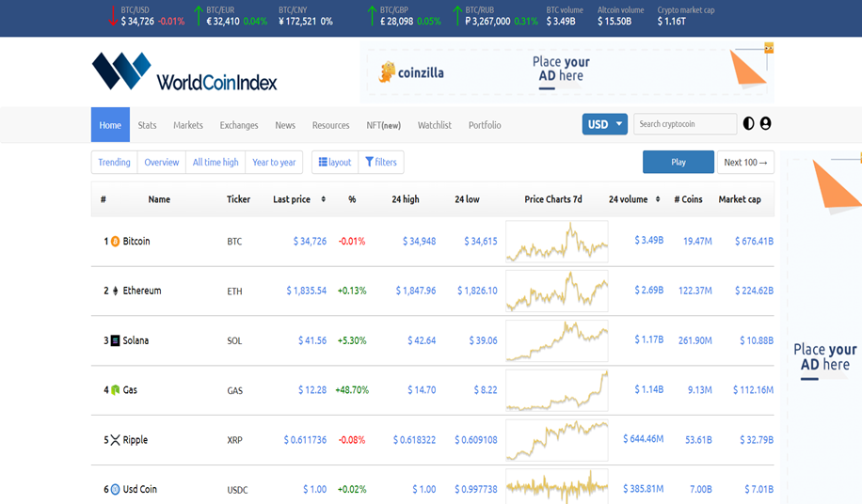Click Gas +48.70% change value
Image resolution: width=862 pixels, height=504 pixels.
point(352,390)
